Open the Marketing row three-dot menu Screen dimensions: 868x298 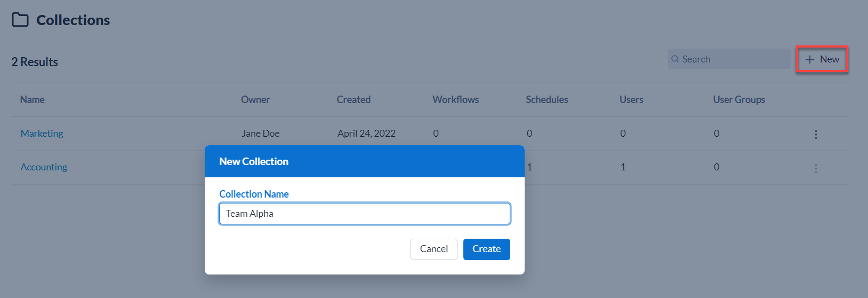point(816,134)
